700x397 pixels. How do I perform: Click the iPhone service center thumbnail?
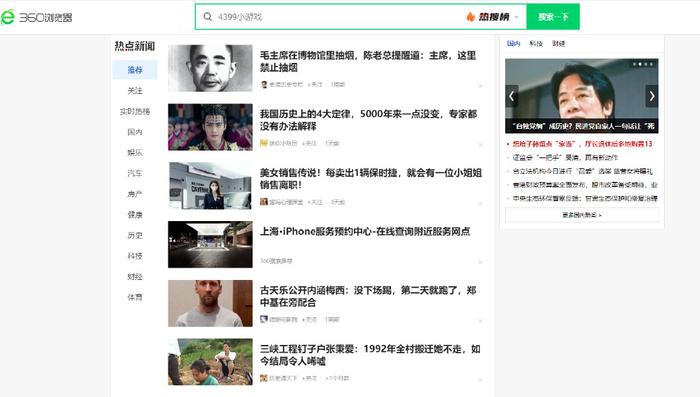210,244
